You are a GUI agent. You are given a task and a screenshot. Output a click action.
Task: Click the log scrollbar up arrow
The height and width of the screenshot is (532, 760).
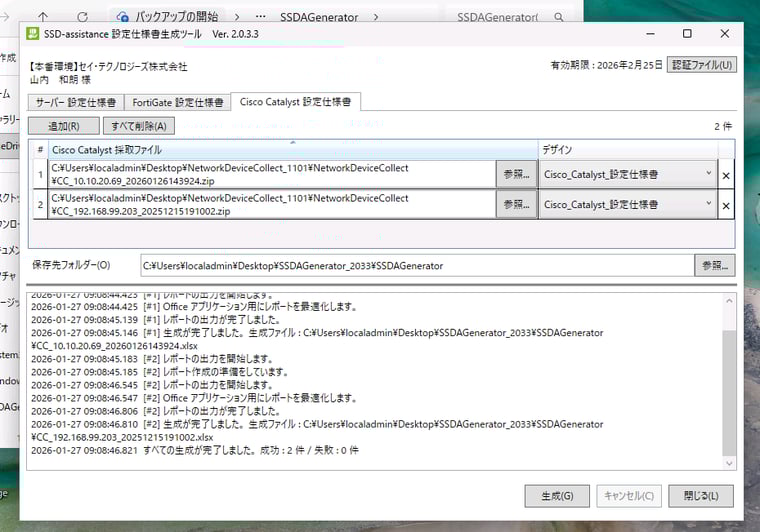tap(729, 300)
